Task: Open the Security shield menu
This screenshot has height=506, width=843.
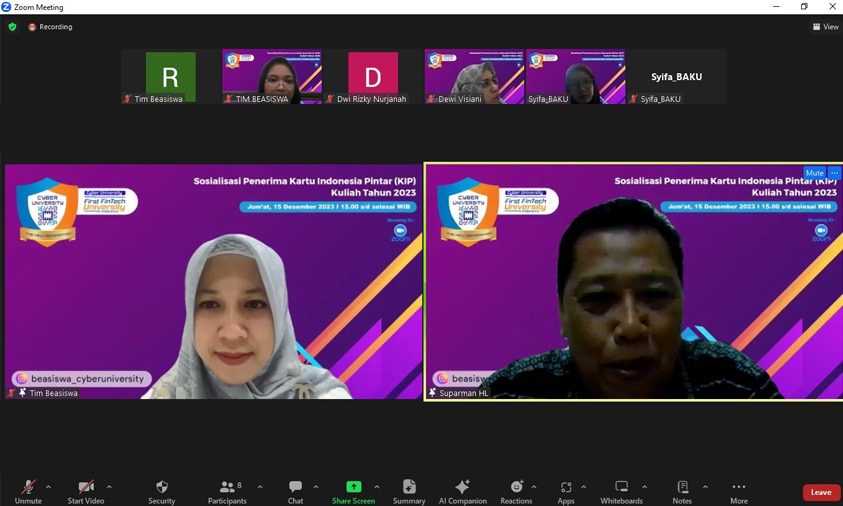Action: (162, 492)
